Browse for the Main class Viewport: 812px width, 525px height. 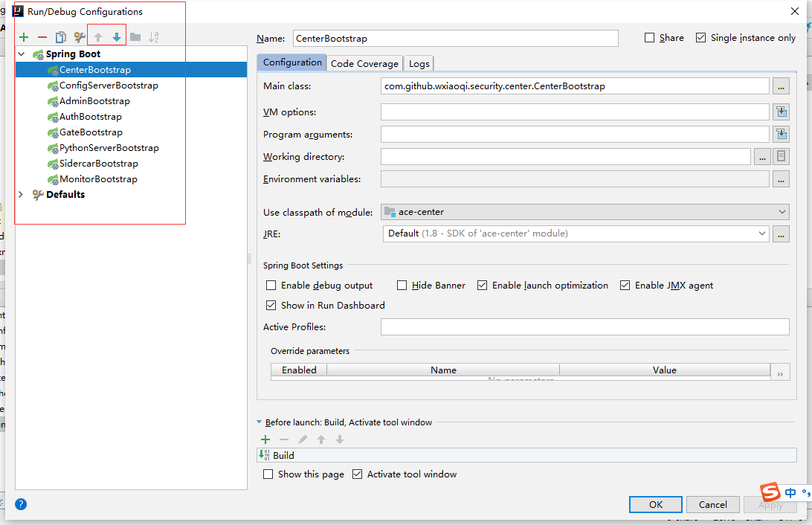pyautogui.click(x=781, y=86)
